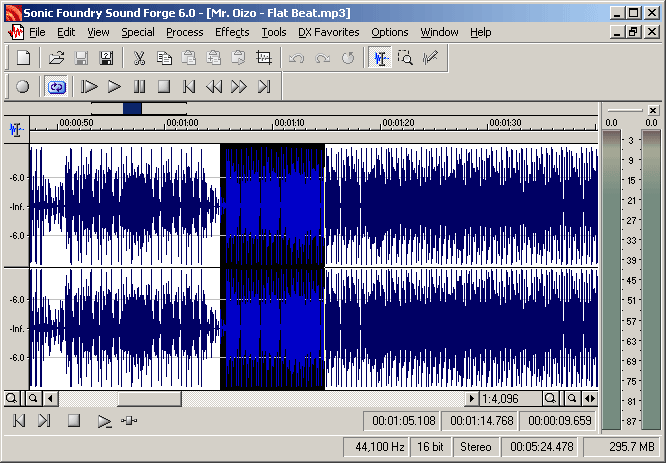
Task: Cut selection with scissors icon
Action: pyautogui.click(x=139, y=58)
